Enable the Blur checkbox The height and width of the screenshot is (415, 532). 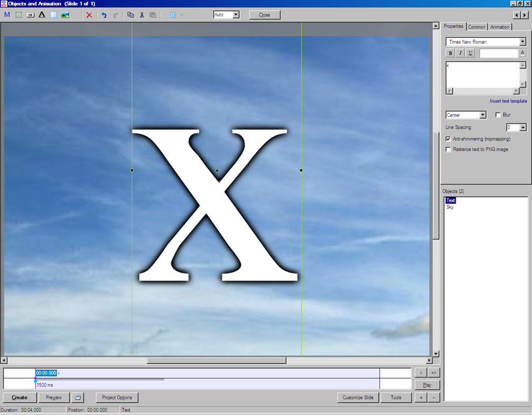tap(498, 115)
